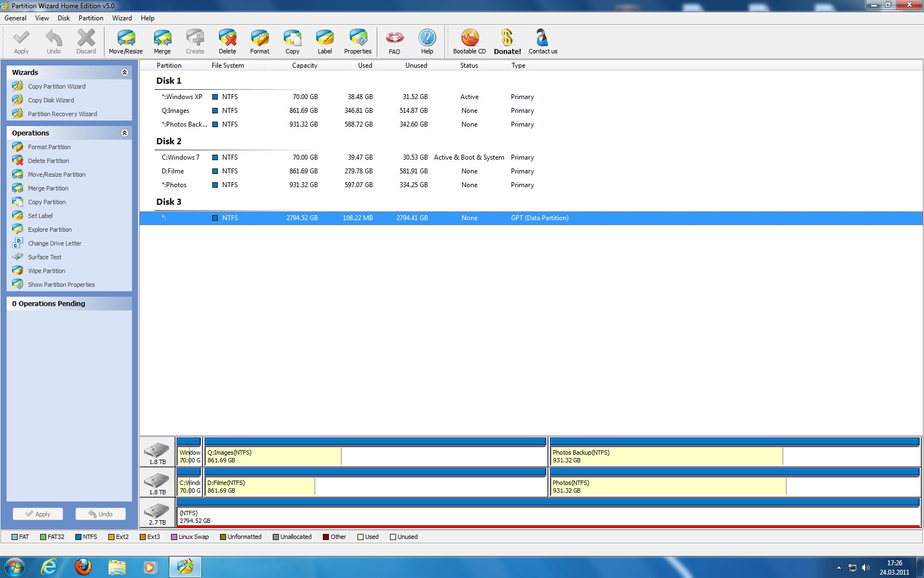Click the Undo toolbar icon
Viewport: 924px width, 578px height.
tap(54, 42)
